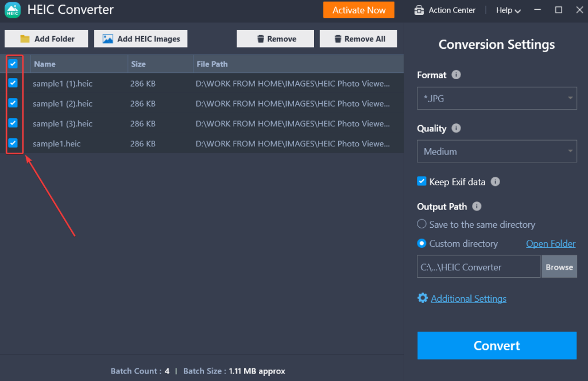Toggle the select-all checkbox in header
The height and width of the screenshot is (381, 588).
[x=13, y=64]
